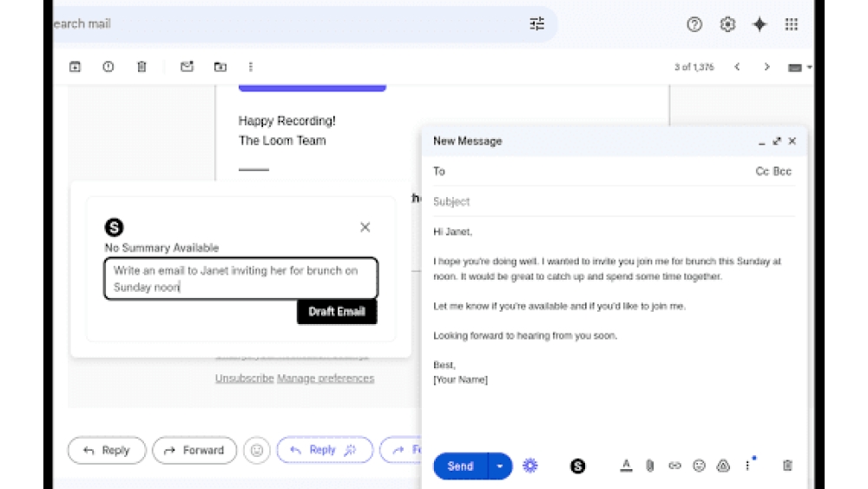
Task: Close the New Message compose window
Action: click(x=792, y=142)
